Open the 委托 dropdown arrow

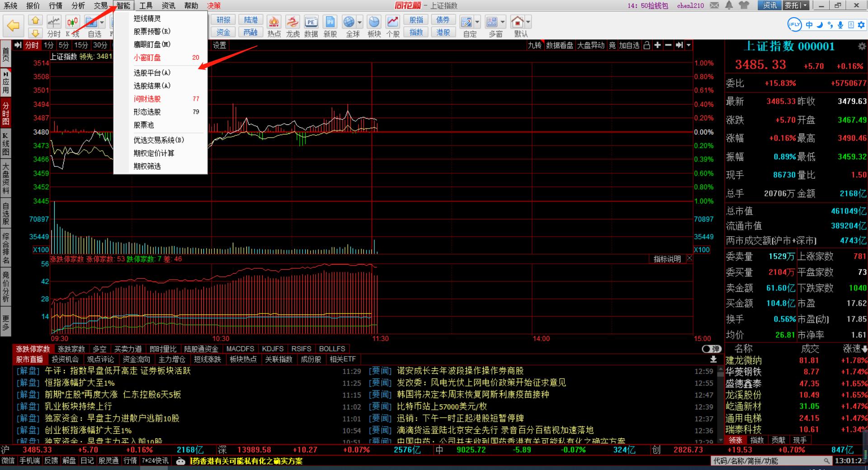coord(805,5)
